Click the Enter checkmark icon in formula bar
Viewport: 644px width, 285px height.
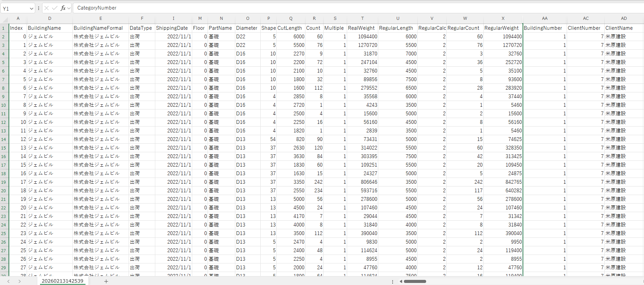55,8
